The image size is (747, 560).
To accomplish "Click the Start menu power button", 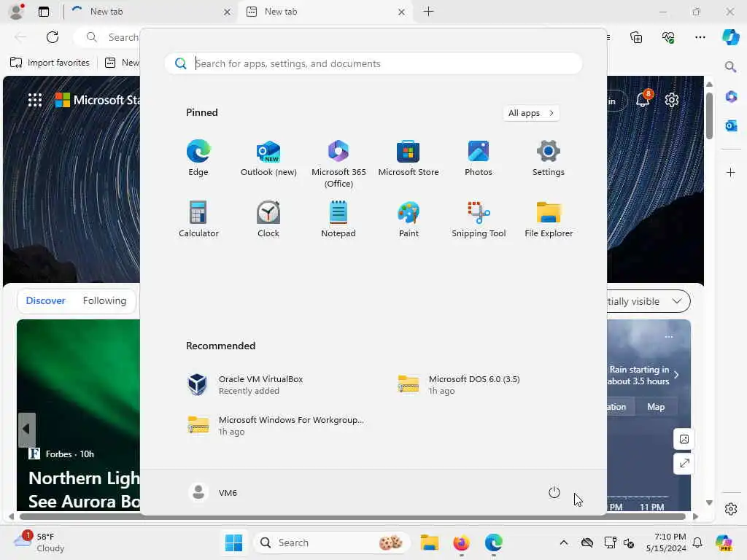I will [x=554, y=492].
